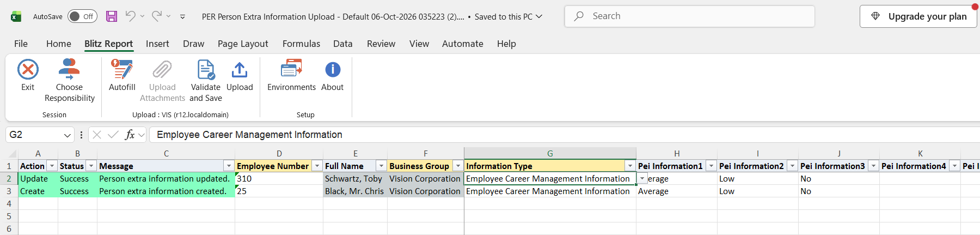Switch to the Home tab

[x=59, y=44]
